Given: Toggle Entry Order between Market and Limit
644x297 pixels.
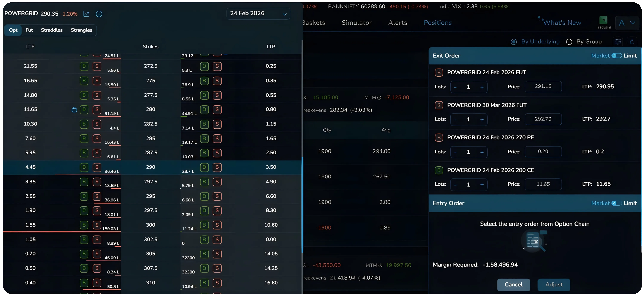Looking at the screenshot, I should coord(617,203).
